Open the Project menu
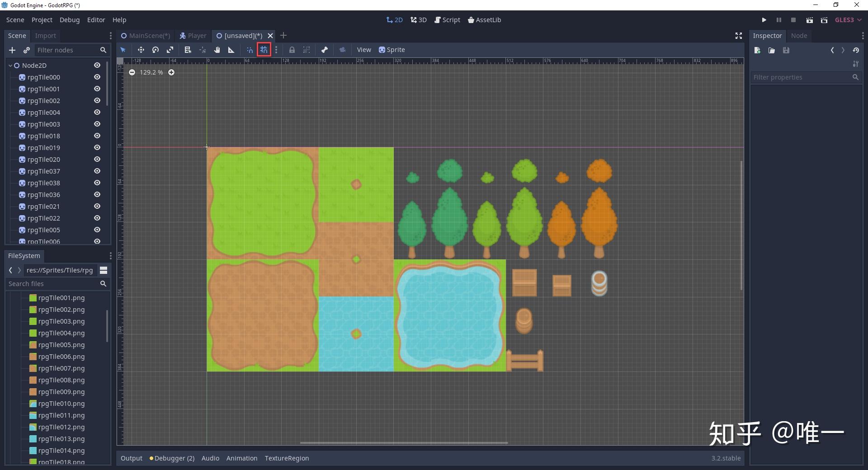The width and height of the screenshot is (868, 470). tap(42, 20)
